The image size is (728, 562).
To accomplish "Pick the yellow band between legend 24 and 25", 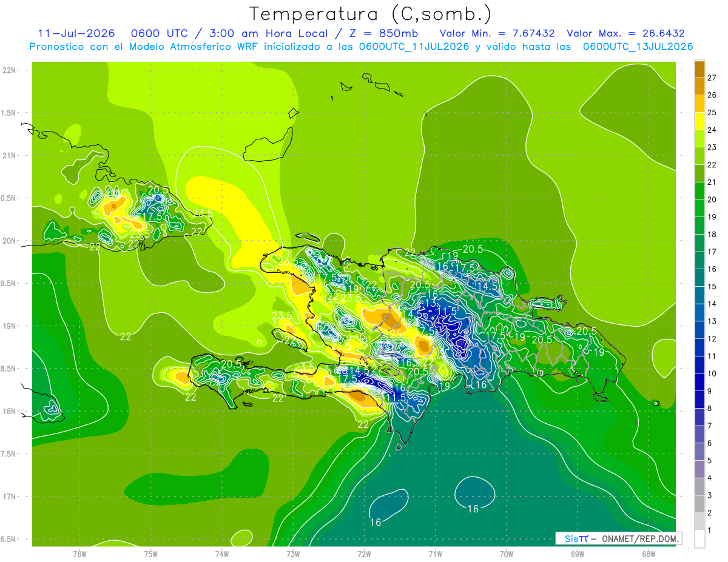I will tap(699, 121).
